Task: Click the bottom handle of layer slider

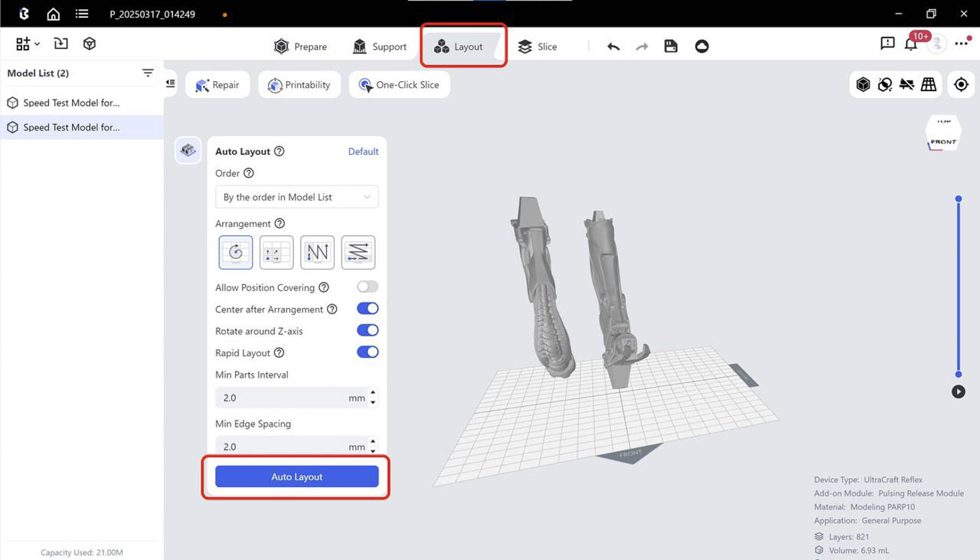Action: pyautogui.click(x=958, y=374)
